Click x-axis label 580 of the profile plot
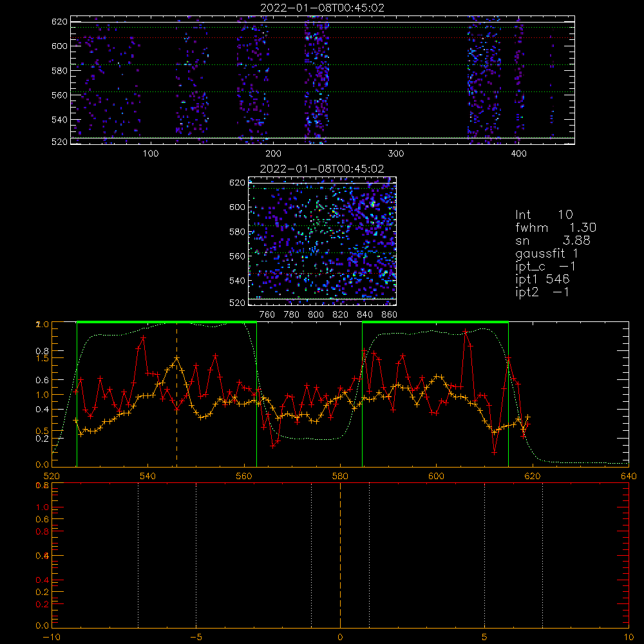The image size is (644, 644). pyautogui.click(x=340, y=476)
